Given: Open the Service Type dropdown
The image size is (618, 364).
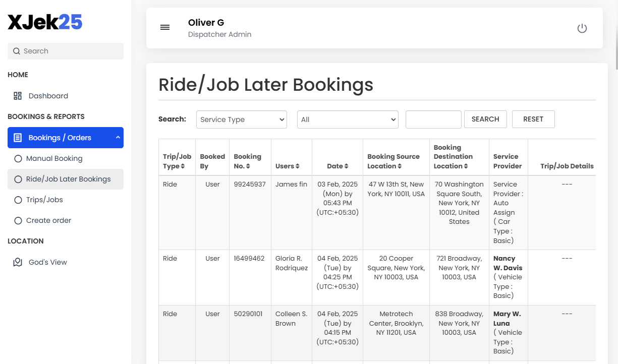Looking at the screenshot, I should 241,119.
